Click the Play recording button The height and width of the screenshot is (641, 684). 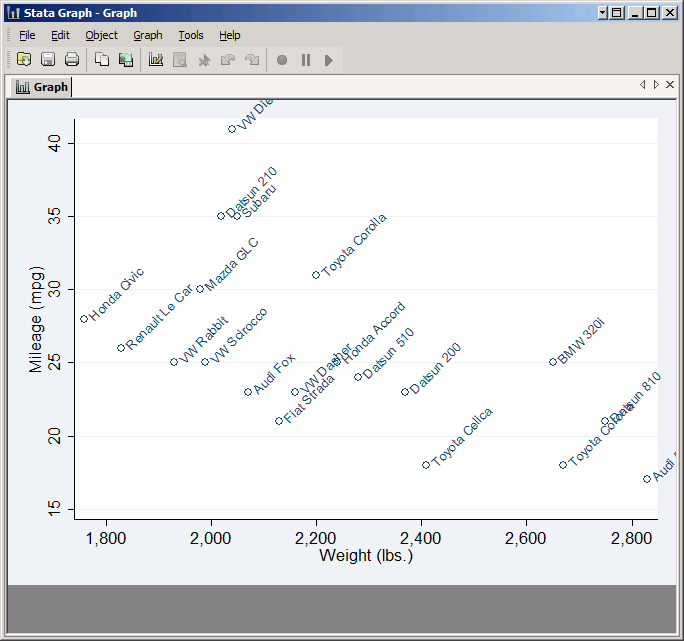(329, 60)
